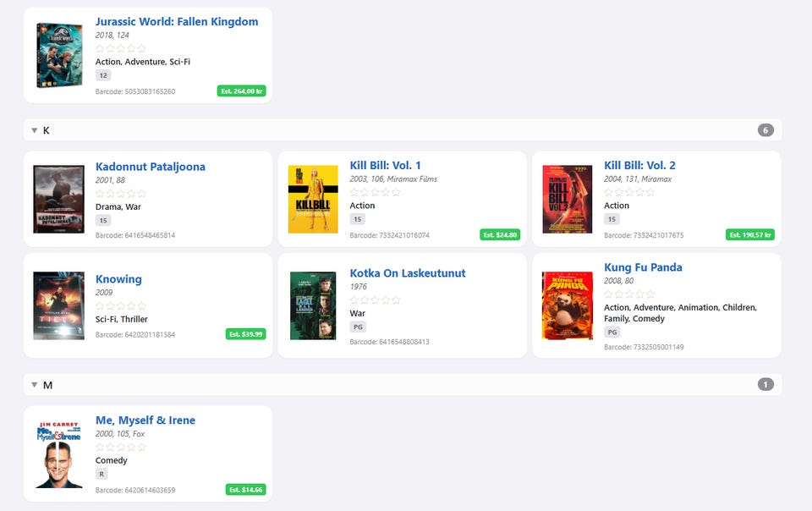Rate Kotka On Laskeutunut four stars

pos(386,300)
